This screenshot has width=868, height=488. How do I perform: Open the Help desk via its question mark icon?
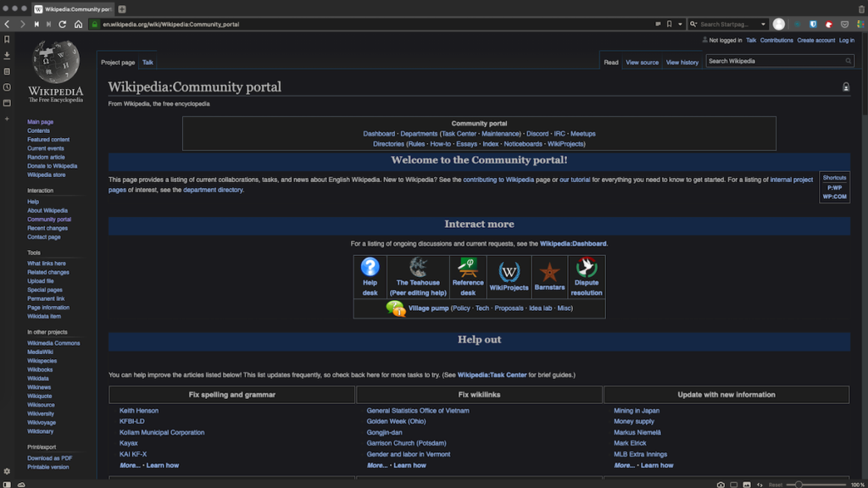click(x=369, y=268)
